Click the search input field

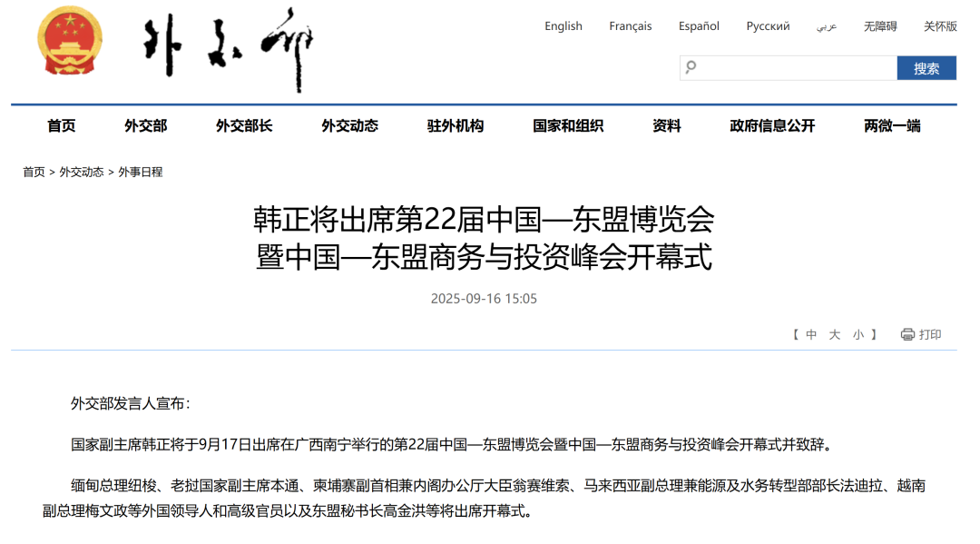tap(789, 67)
